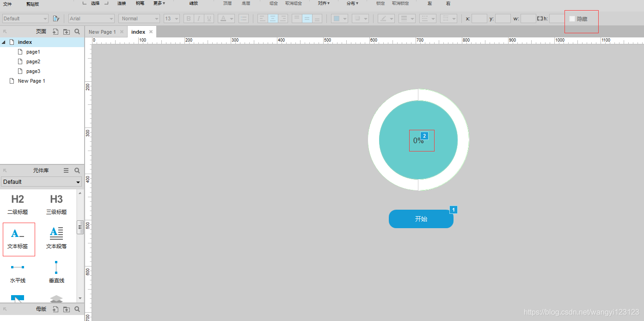
Task: Align text to top vertically
Action: tap(297, 18)
